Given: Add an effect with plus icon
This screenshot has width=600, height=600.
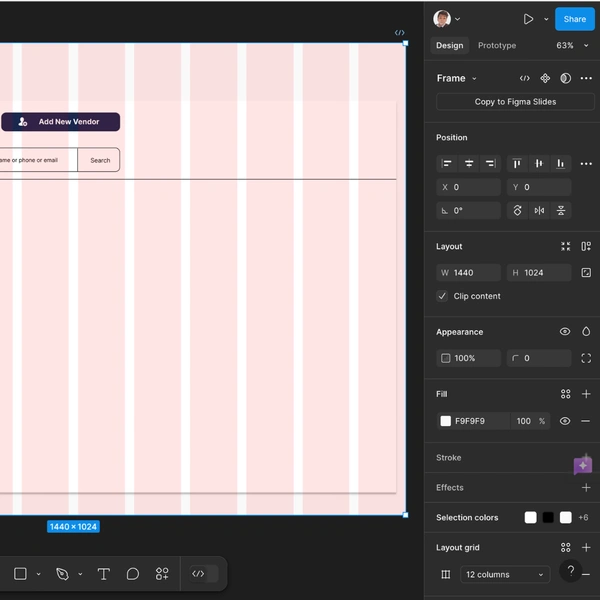Looking at the screenshot, I should click(586, 488).
